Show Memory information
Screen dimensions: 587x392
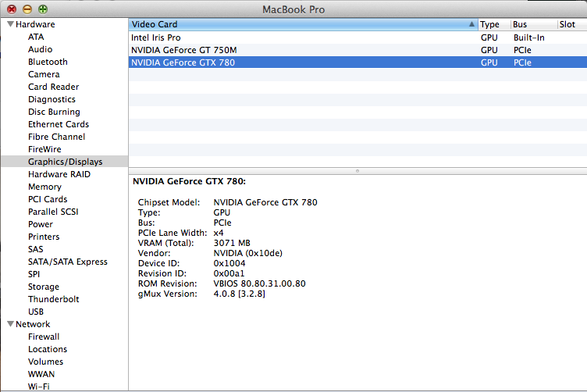pos(44,187)
